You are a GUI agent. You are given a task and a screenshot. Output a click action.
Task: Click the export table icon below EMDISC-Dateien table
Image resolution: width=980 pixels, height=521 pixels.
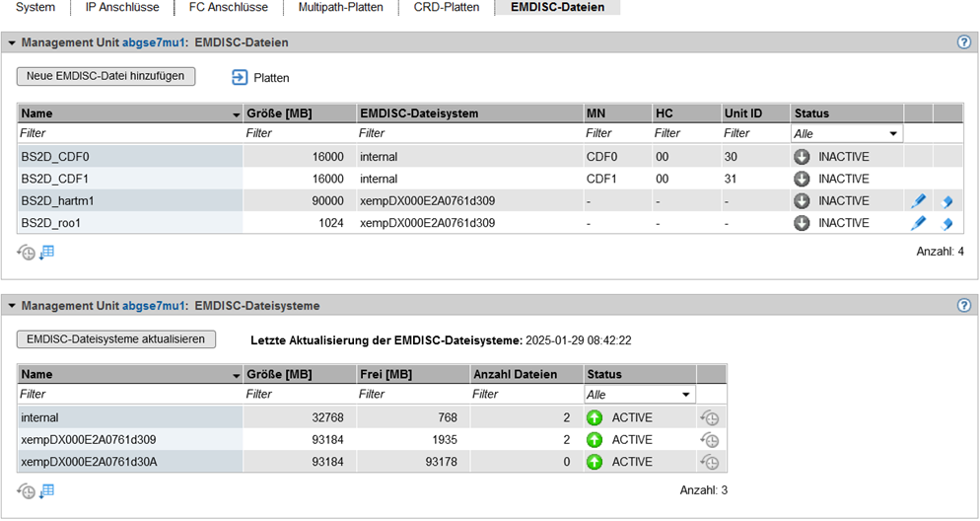coord(47,253)
